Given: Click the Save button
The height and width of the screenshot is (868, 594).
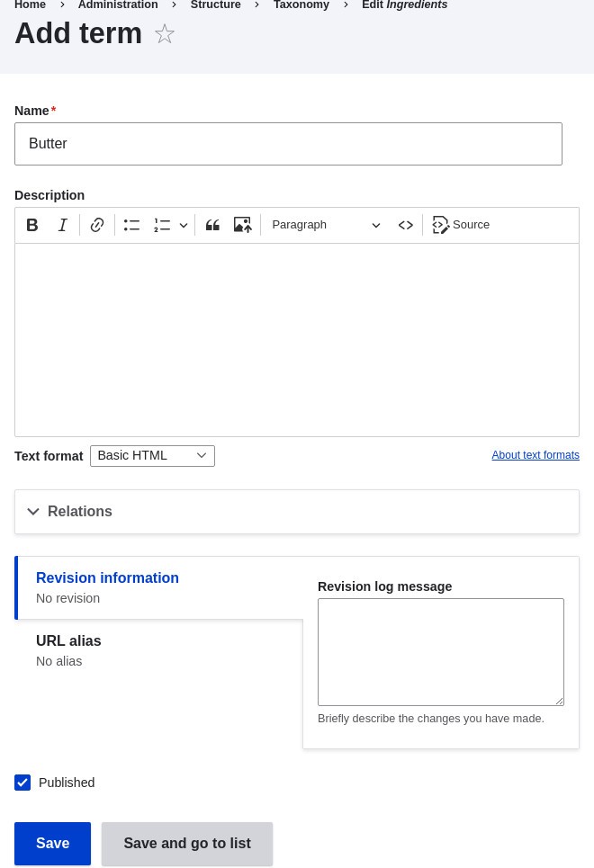Looking at the screenshot, I should [x=52, y=844].
